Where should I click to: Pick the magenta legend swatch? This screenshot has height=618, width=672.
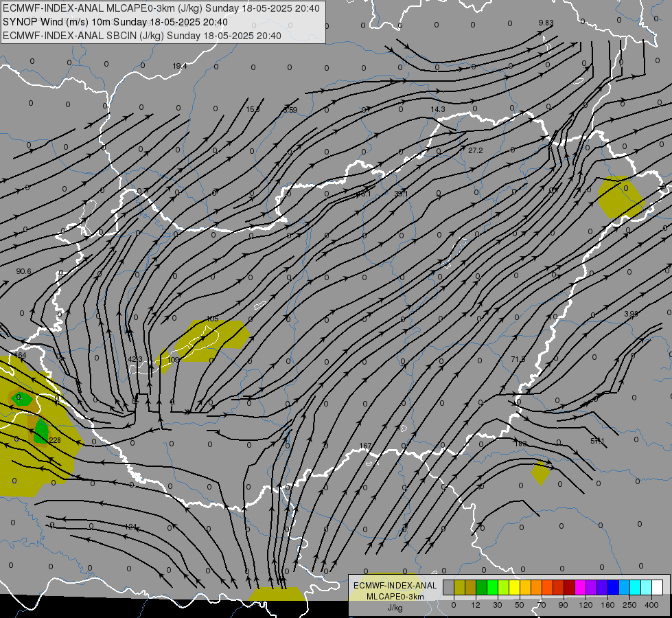581,587
